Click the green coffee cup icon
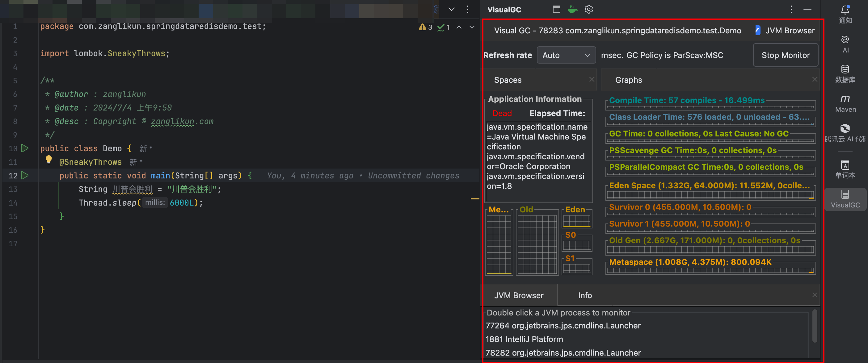 (572, 10)
